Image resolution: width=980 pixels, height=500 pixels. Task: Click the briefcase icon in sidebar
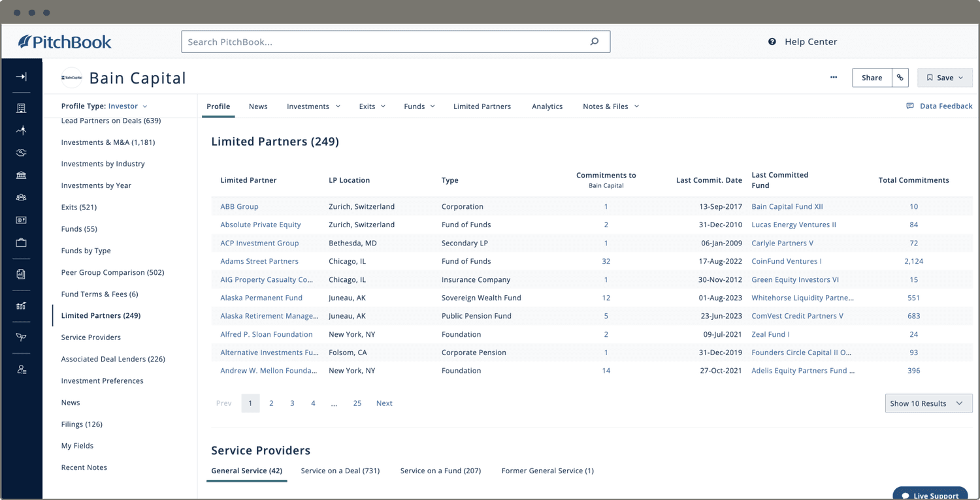[x=21, y=243]
